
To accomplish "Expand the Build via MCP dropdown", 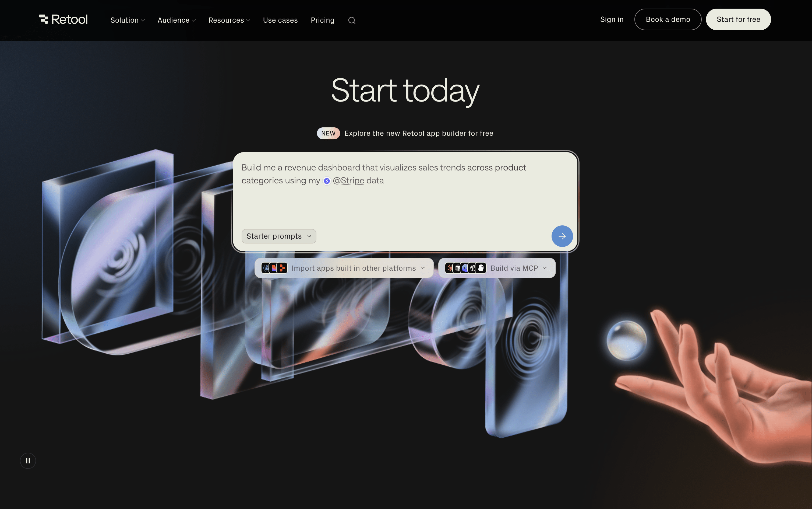I will tap(497, 268).
